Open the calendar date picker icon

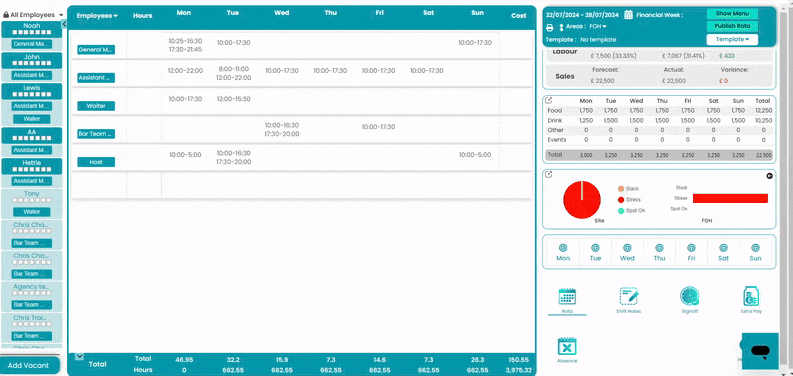pos(629,14)
